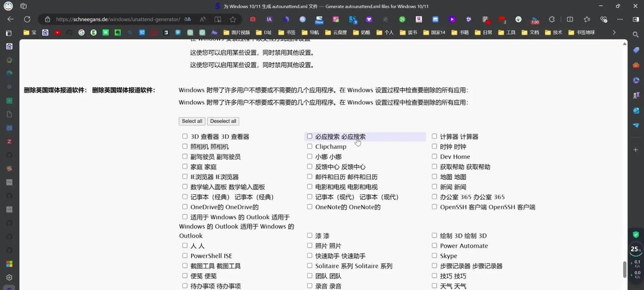Open the shopping tag icon in right sidebar
Viewport: 644px width, 290px height.
point(636,50)
